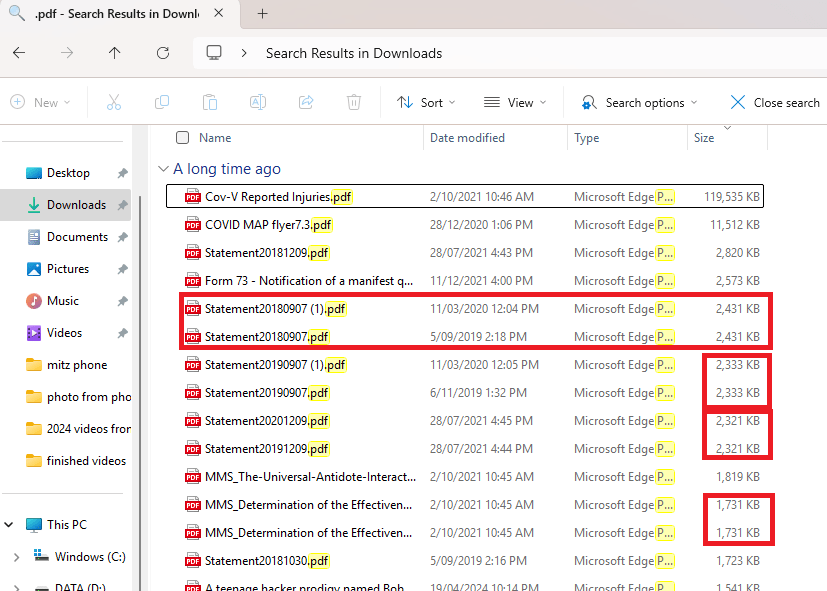Delete the selected file using the trash icon

pos(354,102)
